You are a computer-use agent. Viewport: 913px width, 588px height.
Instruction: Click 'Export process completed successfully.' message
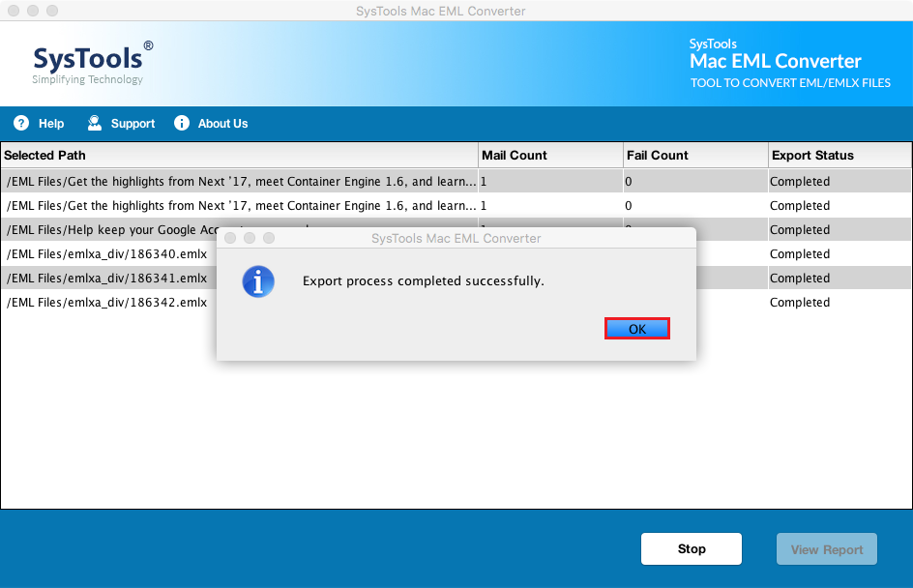[424, 280]
